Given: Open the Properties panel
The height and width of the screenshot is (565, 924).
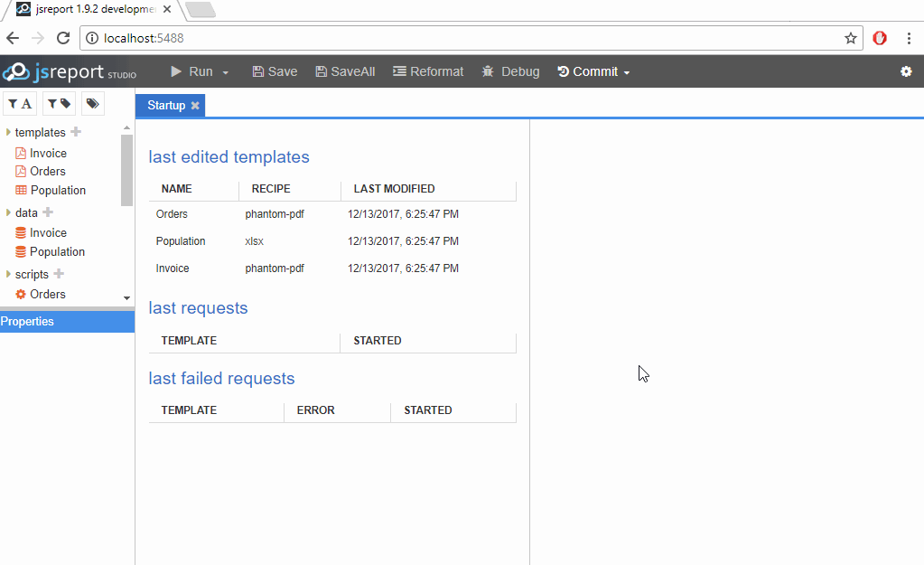Looking at the screenshot, I should [x=27, y=321].
